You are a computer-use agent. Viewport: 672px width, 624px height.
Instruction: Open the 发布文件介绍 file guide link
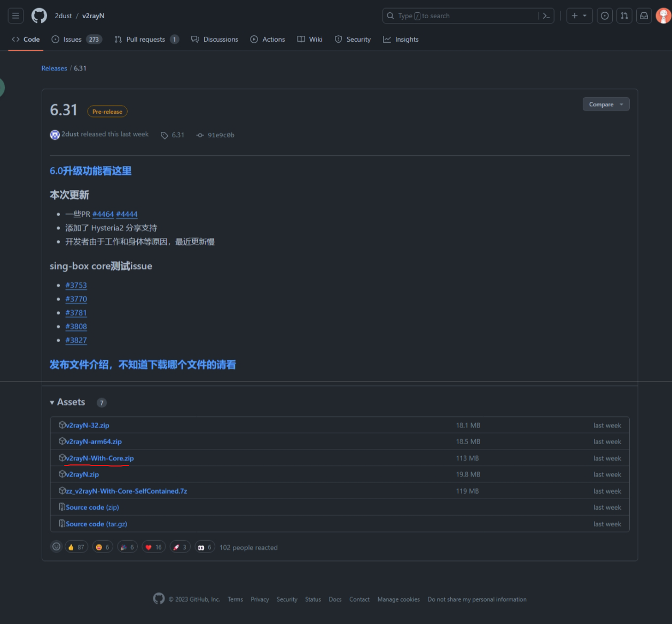coord(143,365)
